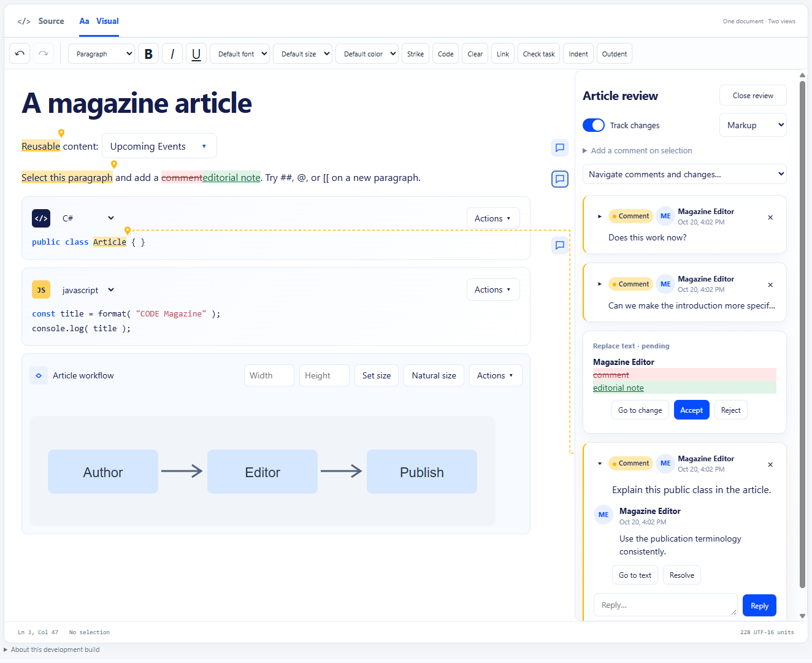Open the Default color dropdown
Screen dimensions: 812x663
[367, 54]
